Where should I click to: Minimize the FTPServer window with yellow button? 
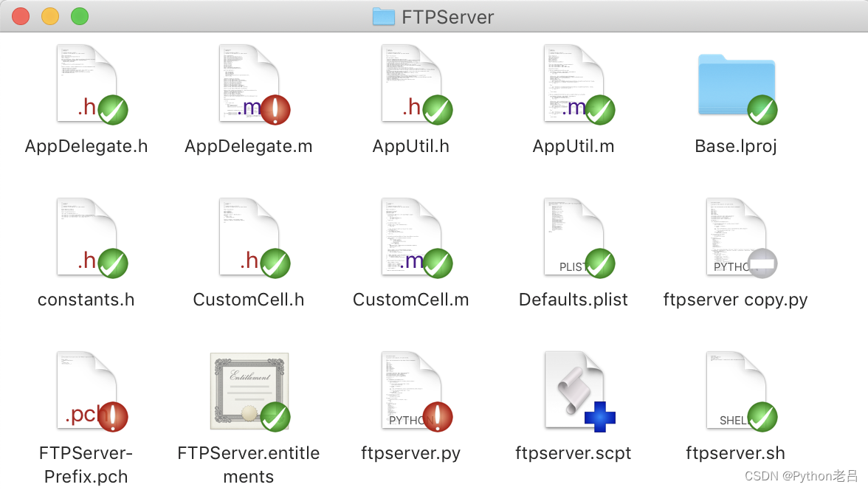(x=50, y=16)
